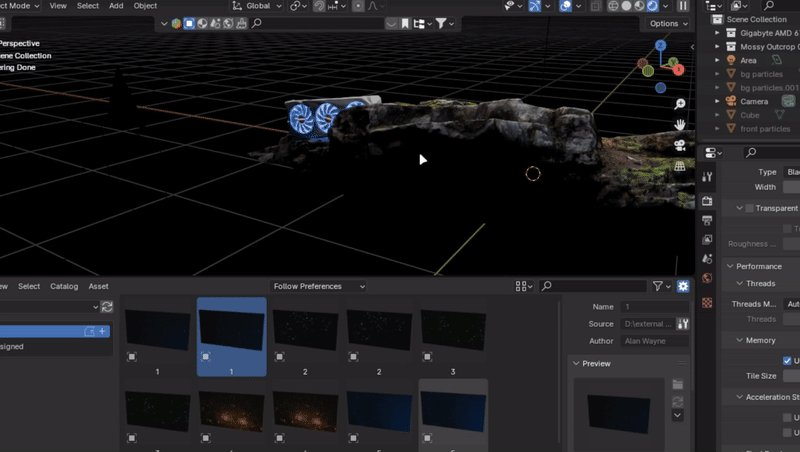Click the blue Z axis on navigation gizmo

661,45
